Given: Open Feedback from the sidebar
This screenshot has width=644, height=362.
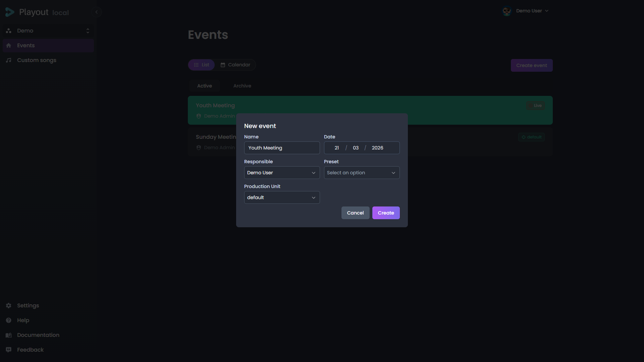Looking at the screenshot, I should point(48,350).
